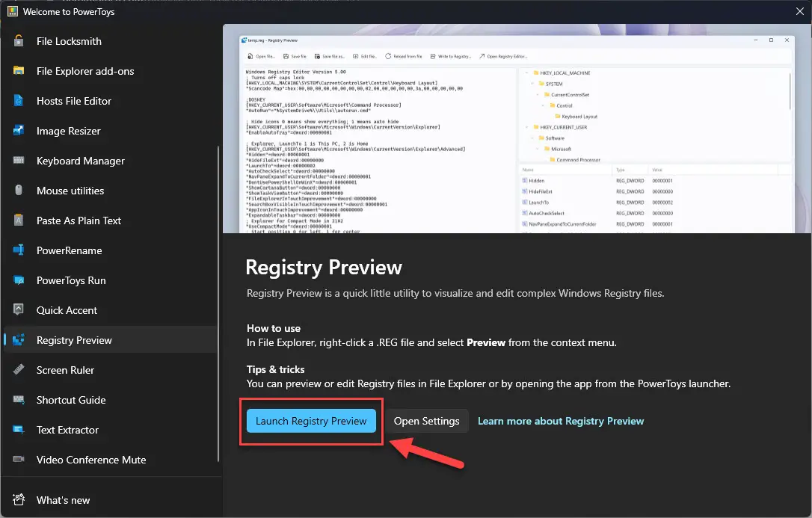Image resolution: width=812 pixels, height=518 pixels.
Task: Click the File Explorer add-ons icon
Action: tap(19, 71)
